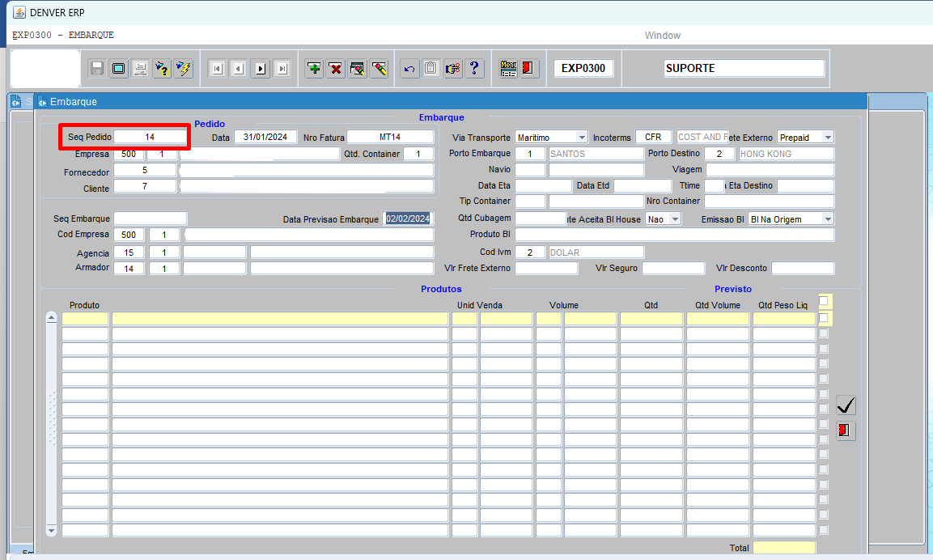Click the SUPORTE text box in toolbar
This screenshot has height=560, width=933.
744,69
